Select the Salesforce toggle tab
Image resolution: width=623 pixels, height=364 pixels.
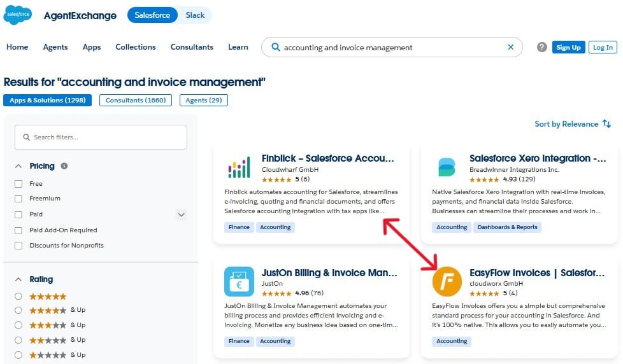[x=152, y=15]
